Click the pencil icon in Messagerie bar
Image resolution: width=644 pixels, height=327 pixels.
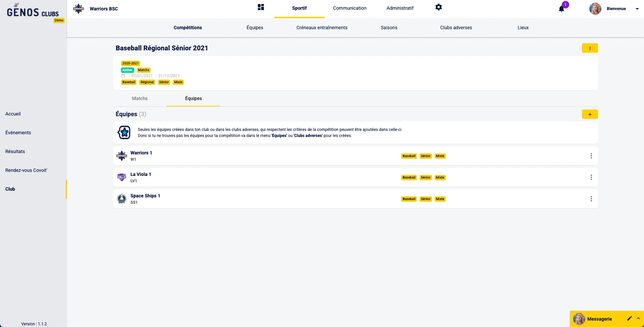[629, 318]
